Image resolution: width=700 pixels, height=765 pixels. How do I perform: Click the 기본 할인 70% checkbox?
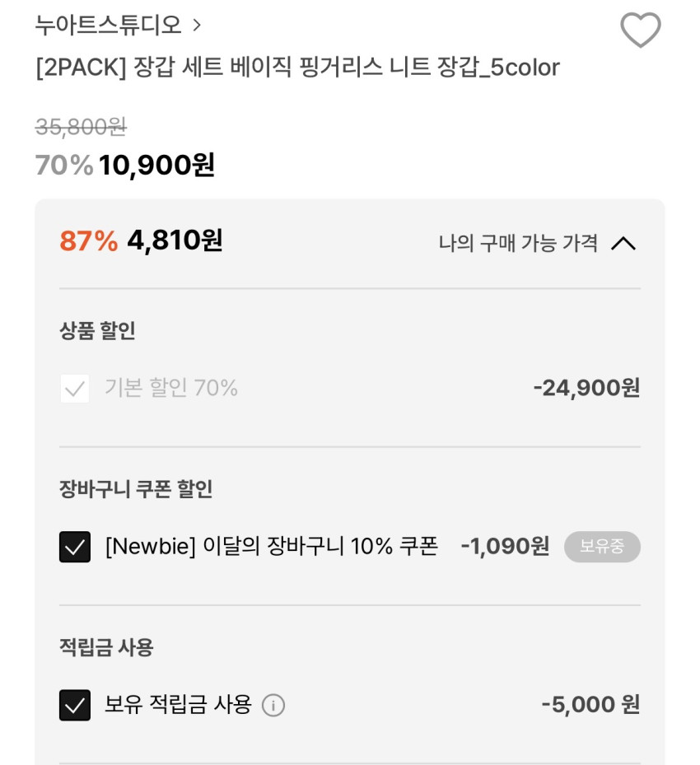coord(75,389)
